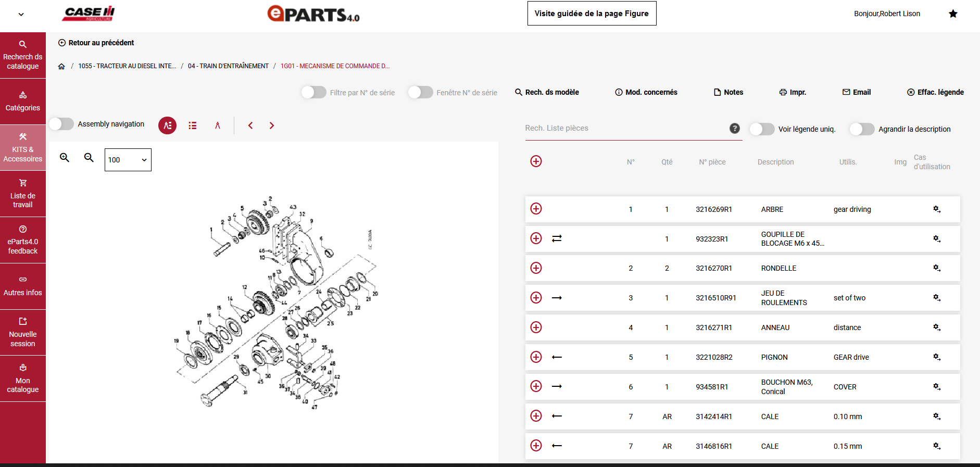Viewport: 980px width, 467px height.
Task: Open Mod. concernés info
Action: click(646, 92)
